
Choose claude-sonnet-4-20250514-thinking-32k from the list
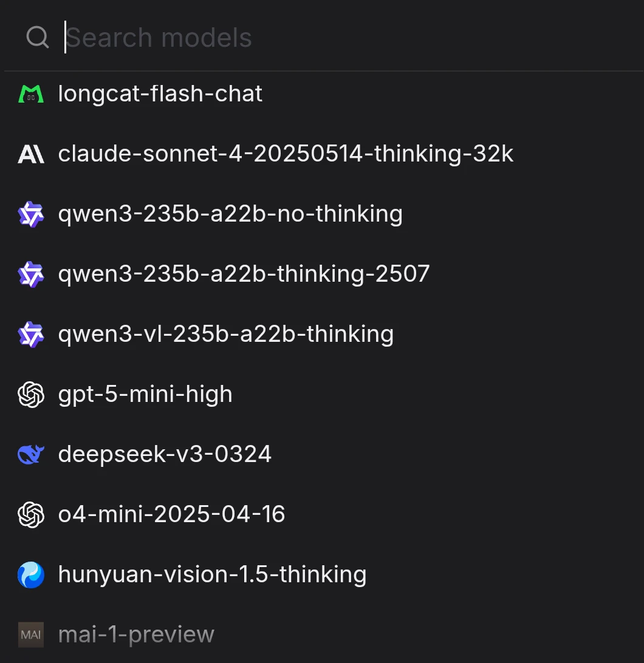(286, 154)
